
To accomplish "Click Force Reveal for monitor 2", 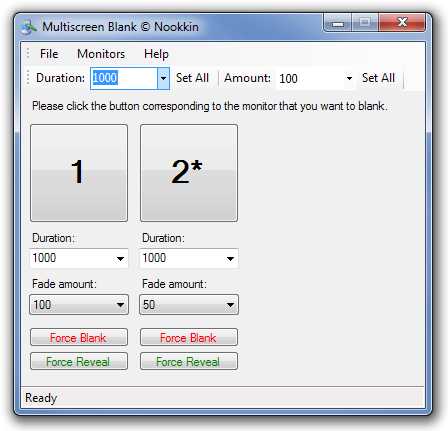I will click(189, 361).
